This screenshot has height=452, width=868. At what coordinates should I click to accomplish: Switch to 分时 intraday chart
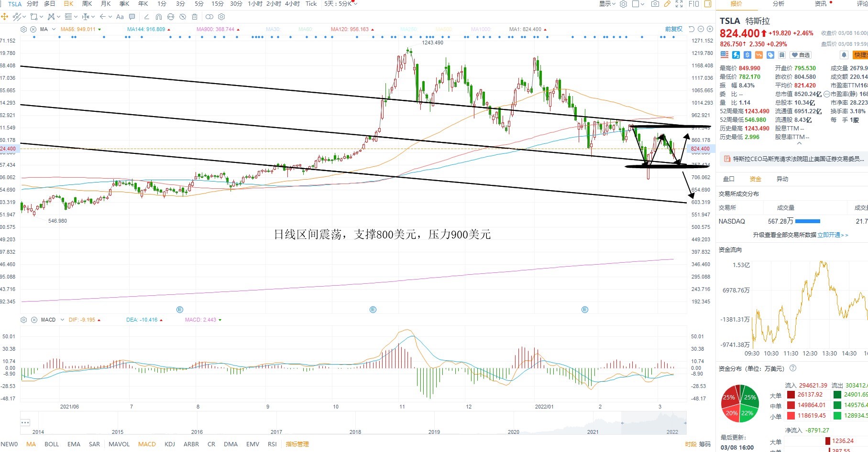32,4
